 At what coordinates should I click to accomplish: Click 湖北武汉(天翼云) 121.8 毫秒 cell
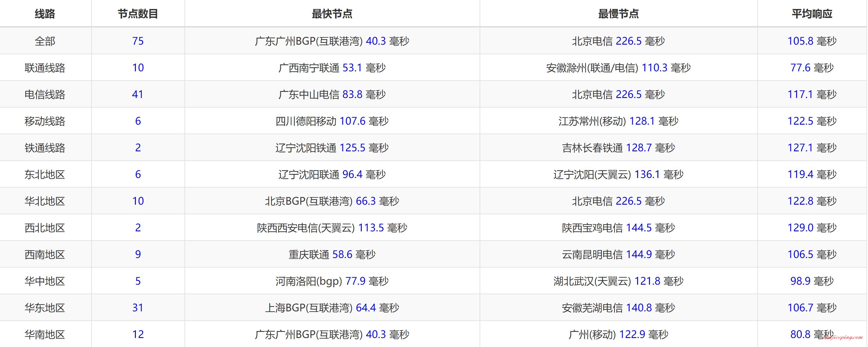click(x=618, y=281)
